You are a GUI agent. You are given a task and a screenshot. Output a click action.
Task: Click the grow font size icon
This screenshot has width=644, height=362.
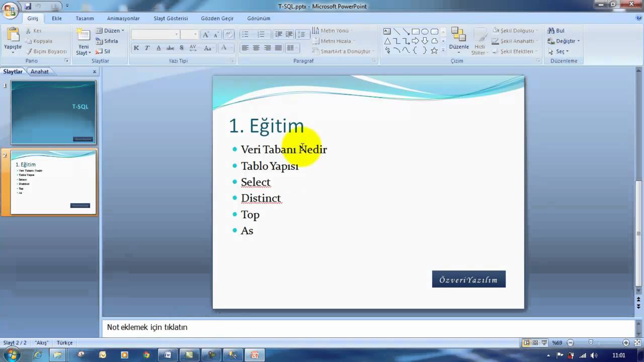[x=205, y=35]
